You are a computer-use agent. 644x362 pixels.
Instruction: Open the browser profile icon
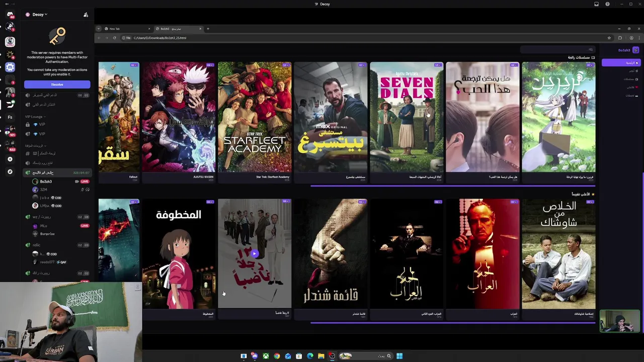click(631, 38)
